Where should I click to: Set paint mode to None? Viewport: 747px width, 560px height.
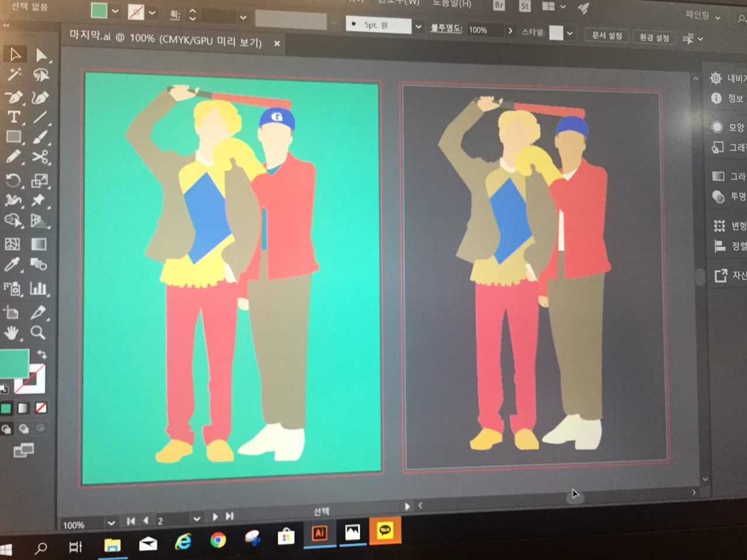[41, 407]
